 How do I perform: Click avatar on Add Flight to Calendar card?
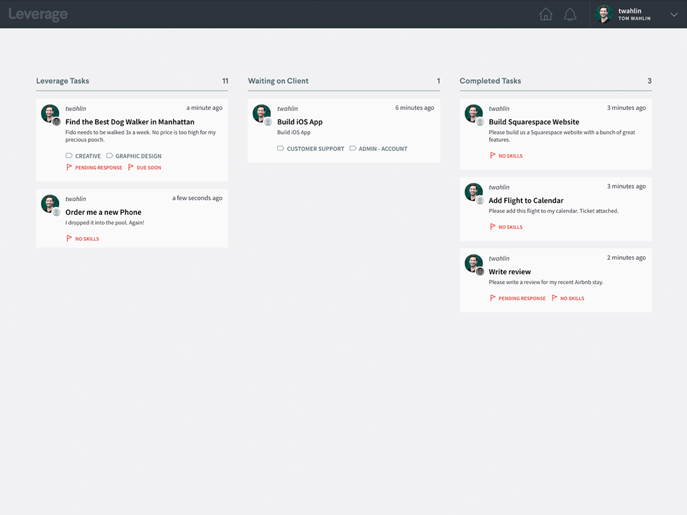(x=474, y=192)
